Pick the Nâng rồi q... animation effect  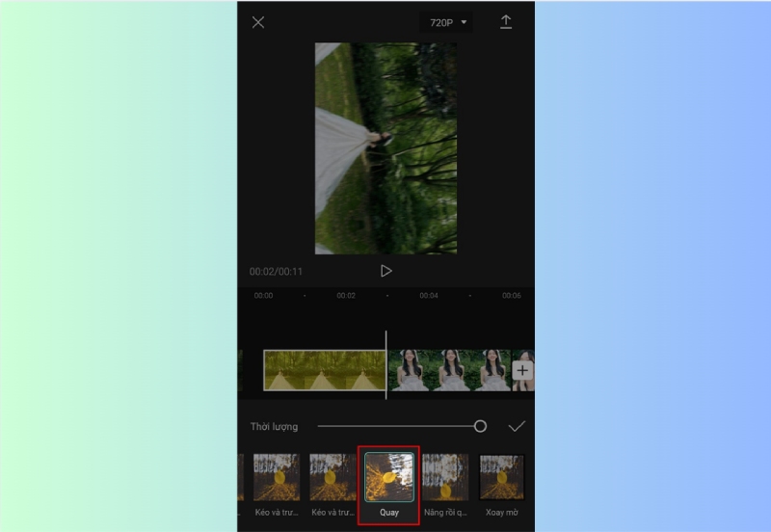[x=445, y=478]
